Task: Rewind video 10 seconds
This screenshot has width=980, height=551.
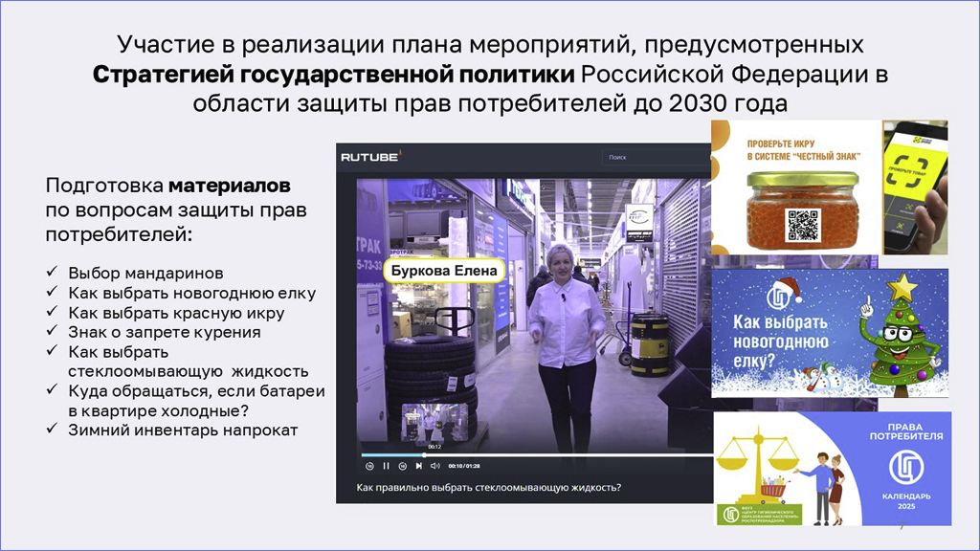Action: tap(369, 466)
